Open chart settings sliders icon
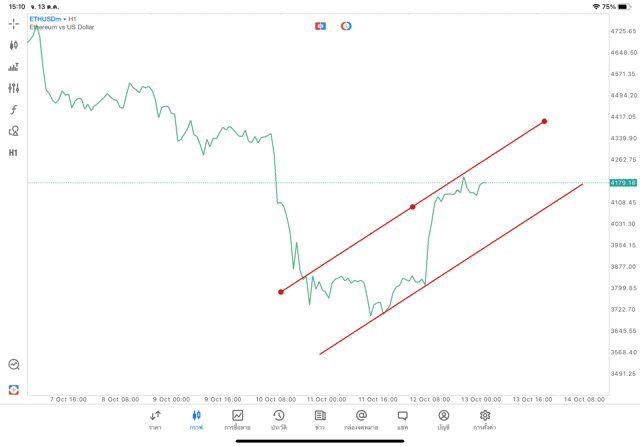 [x=14, y=88]
